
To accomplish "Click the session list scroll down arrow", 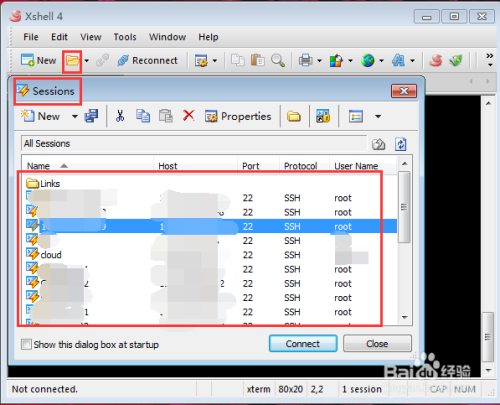I will pyautogui.click(x=404, y=317).
